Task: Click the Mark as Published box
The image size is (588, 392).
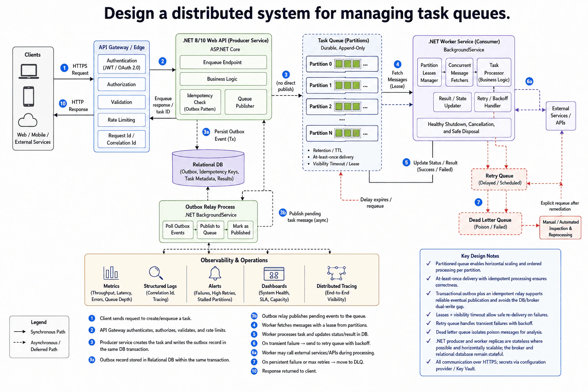Action: 241,230
